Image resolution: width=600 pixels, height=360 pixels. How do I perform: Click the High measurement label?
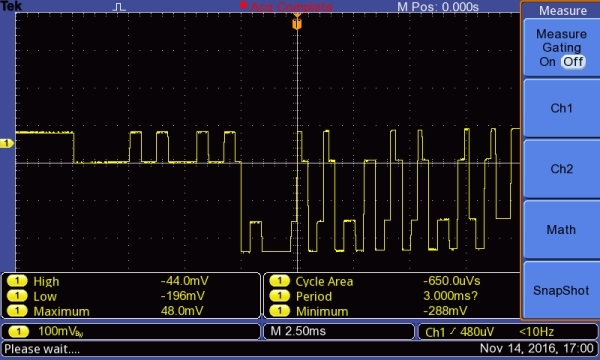46,282
